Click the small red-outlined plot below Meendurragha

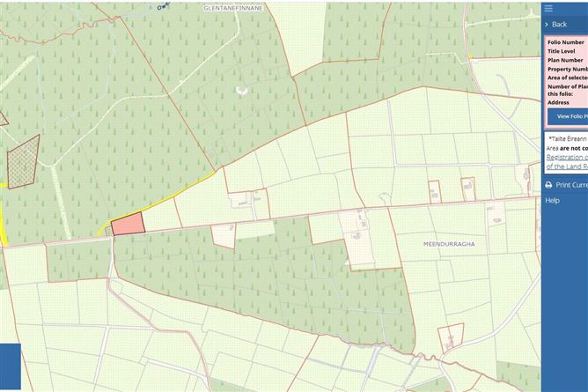click(x=451, y=337)
